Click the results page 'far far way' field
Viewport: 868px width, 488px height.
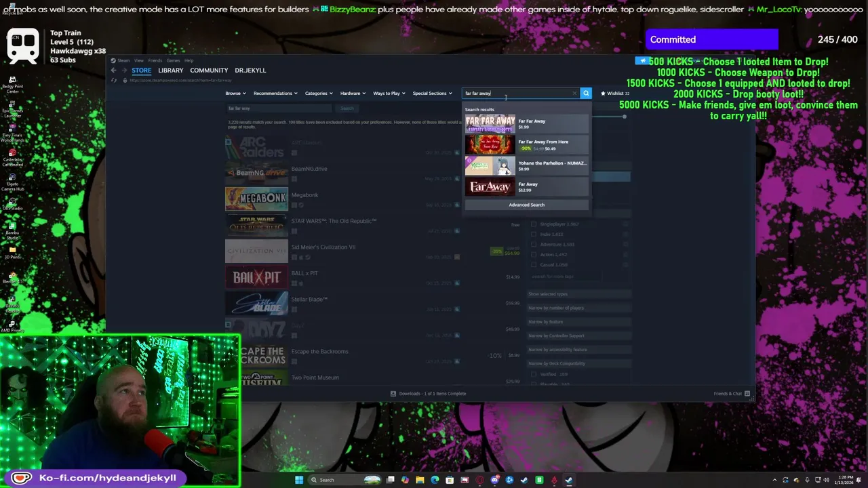[279, 108]
